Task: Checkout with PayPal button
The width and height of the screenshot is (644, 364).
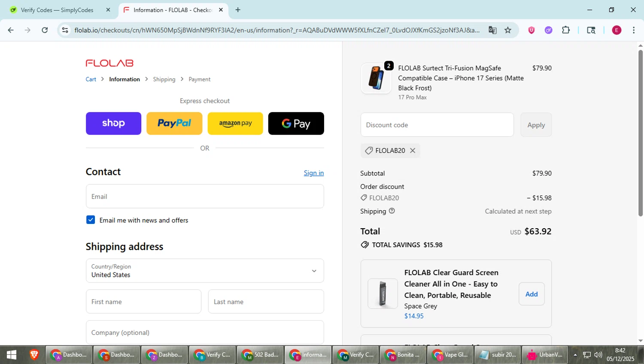Action: coord(174,123)
